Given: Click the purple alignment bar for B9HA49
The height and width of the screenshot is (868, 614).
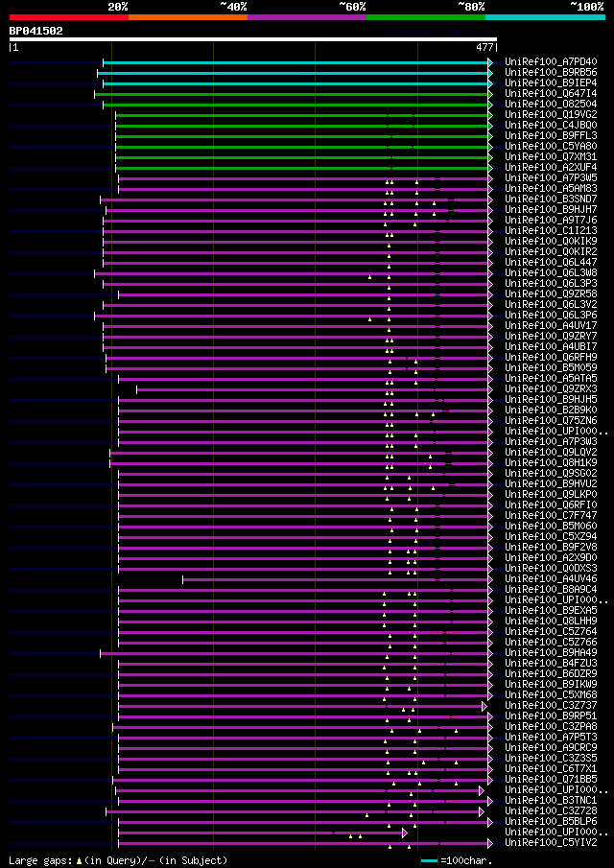Looking at the screenshot, I should 294,654.
